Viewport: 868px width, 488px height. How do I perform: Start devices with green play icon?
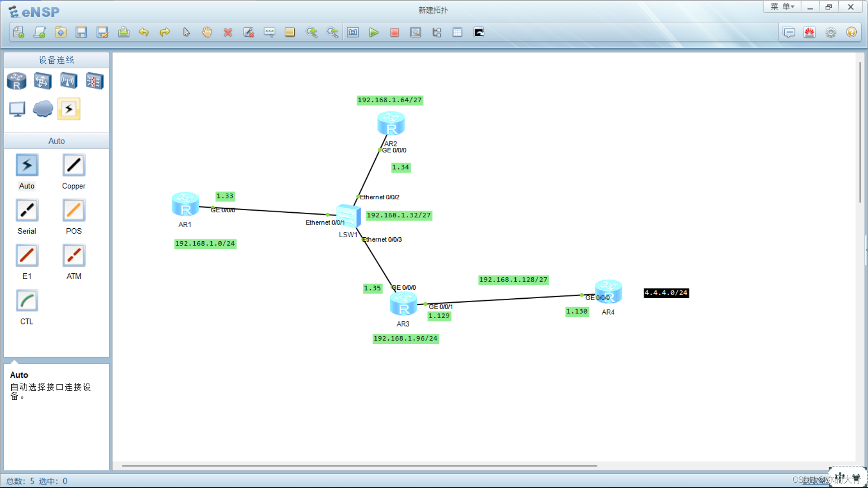point(374,32)
